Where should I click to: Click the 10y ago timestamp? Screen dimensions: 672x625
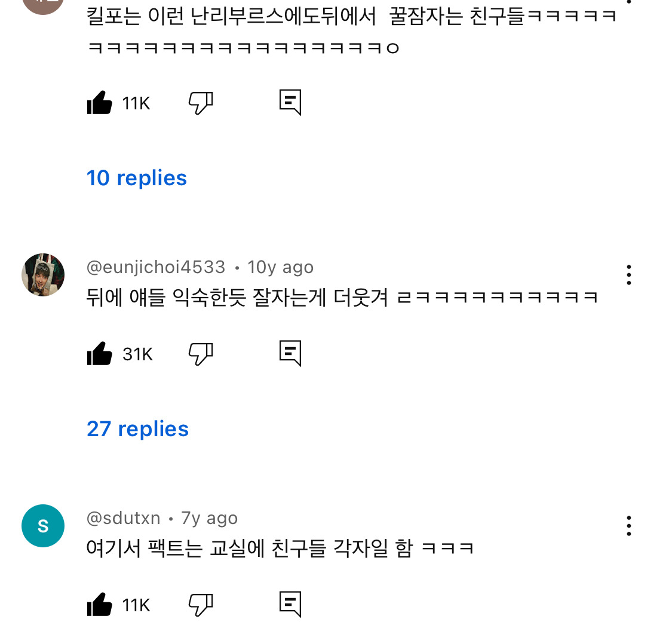tap(280, 267)
